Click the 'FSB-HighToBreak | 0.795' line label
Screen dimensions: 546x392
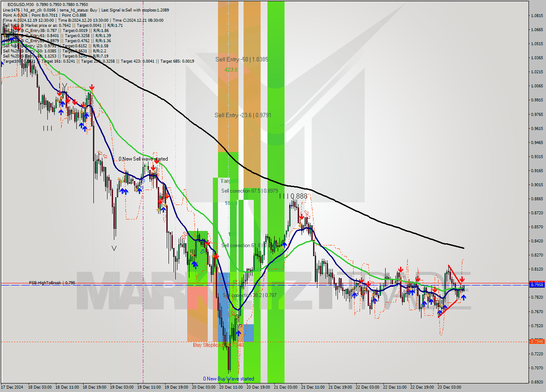pyautogui.click(x=52, y=282)
